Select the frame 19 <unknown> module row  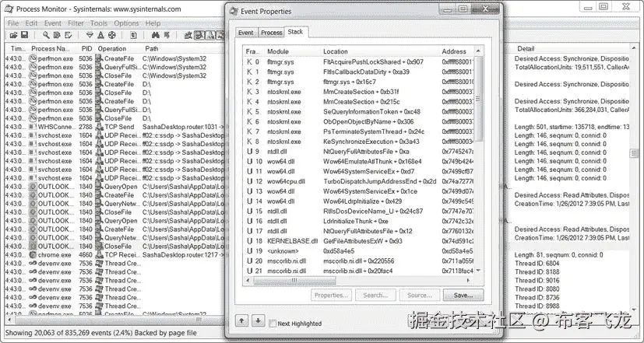pos(359,251)
